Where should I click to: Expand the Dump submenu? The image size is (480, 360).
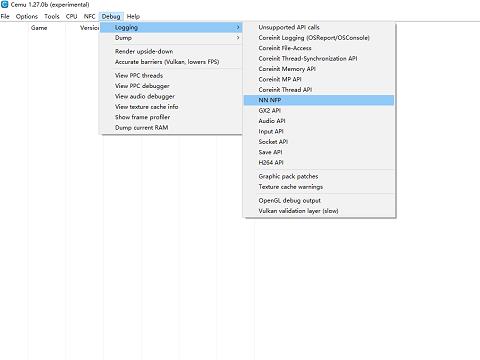point(171,38)
